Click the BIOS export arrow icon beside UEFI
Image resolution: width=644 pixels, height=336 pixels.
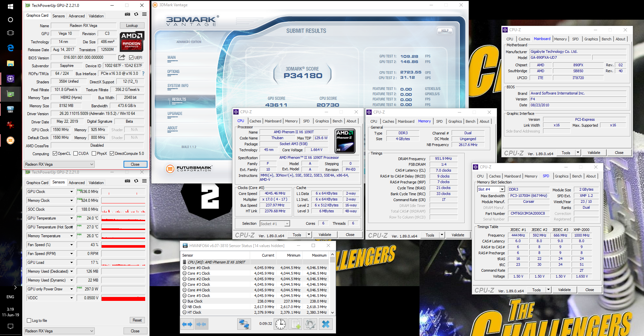click(122, 57)
